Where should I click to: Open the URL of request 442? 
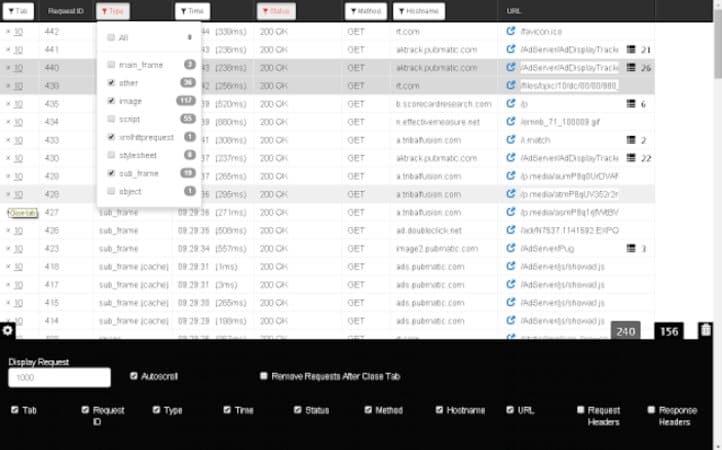(510, 31)
